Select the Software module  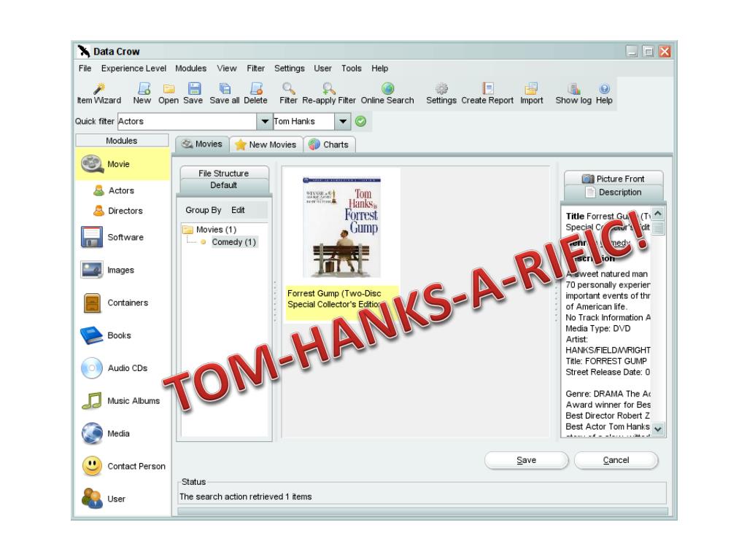pyautogui.click(x=112, y=237)
